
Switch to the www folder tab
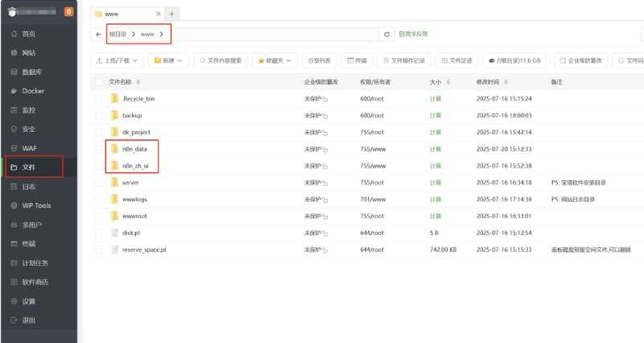[127, 14]
